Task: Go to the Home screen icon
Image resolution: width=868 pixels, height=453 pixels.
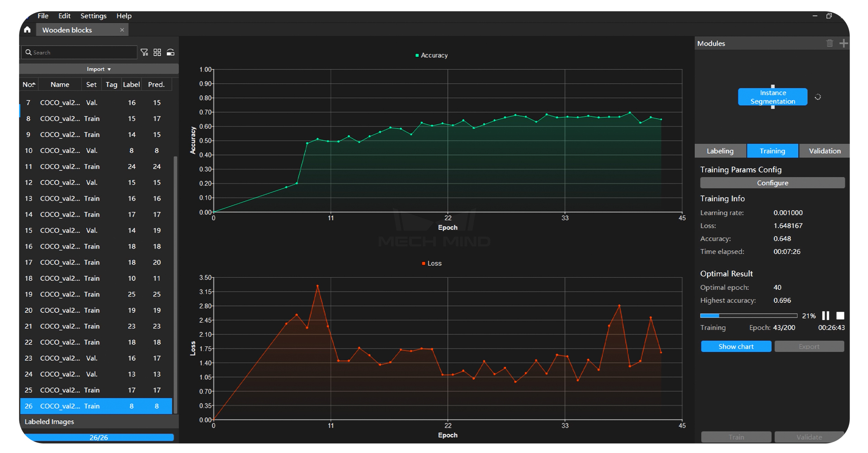Action: (x=28, y=30)
